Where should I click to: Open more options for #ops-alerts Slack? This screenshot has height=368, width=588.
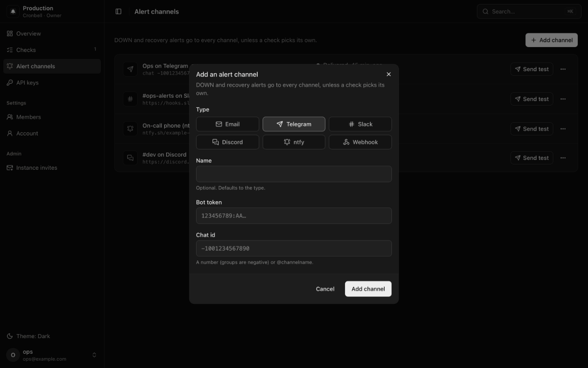(x=563, y=99)
